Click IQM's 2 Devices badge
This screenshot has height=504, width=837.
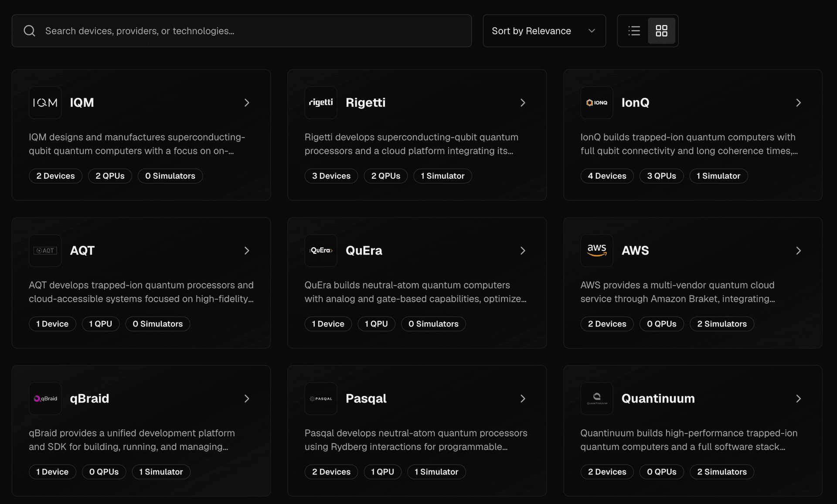[55, 176]
